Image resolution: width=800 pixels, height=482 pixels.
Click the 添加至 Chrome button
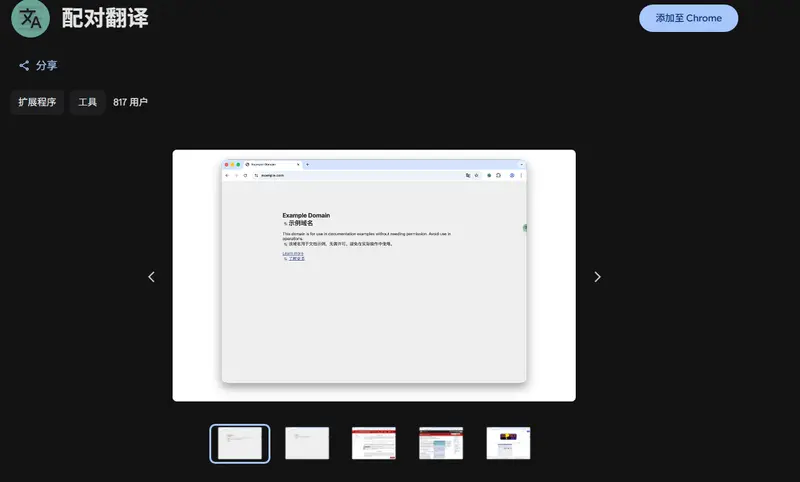pos(688,18)
